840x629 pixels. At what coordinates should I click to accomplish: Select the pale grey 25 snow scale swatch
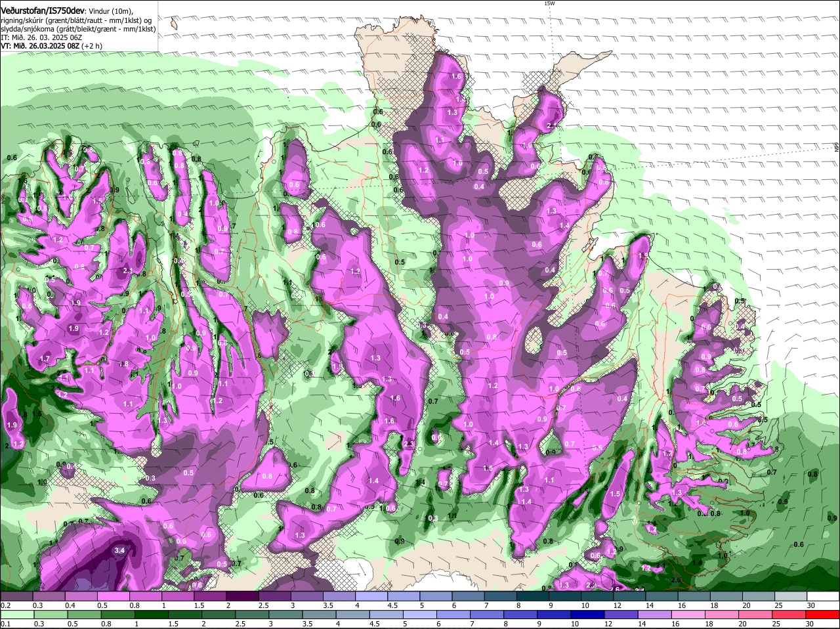pyautogui.click(x=791, y=596)
